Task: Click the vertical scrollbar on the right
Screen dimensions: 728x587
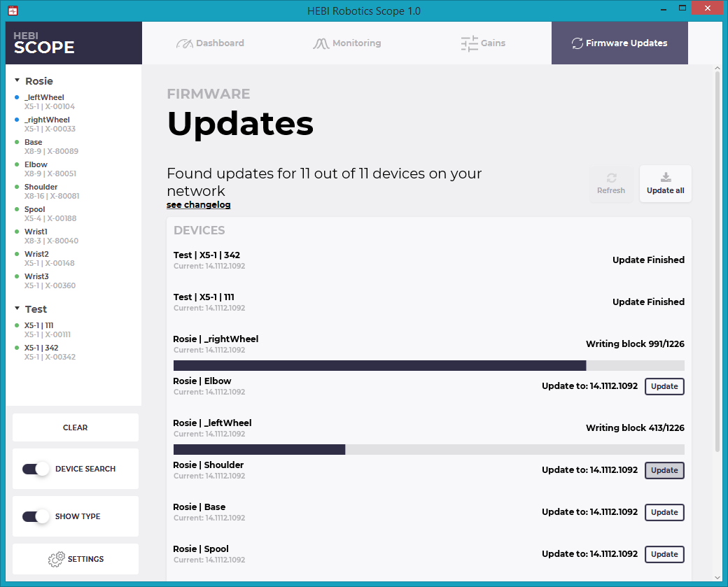Action: 717,280
